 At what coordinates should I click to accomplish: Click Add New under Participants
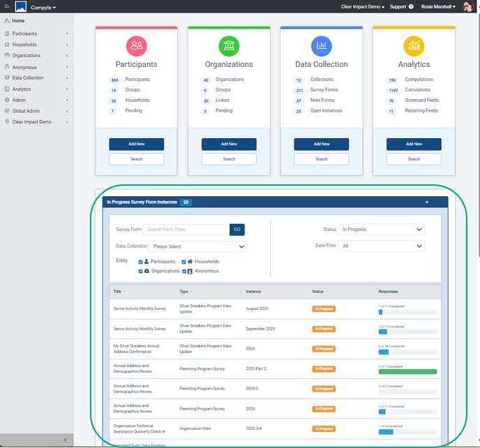tap(136, 144)
